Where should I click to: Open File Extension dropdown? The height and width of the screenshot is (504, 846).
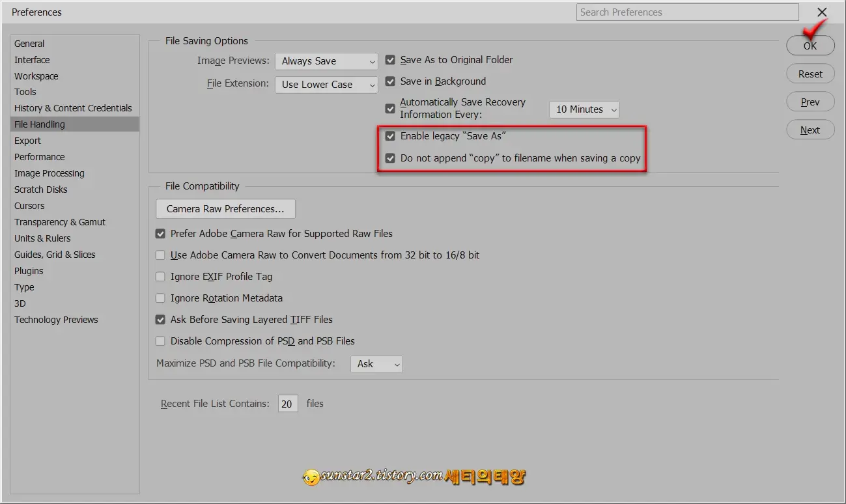(326, 85)
